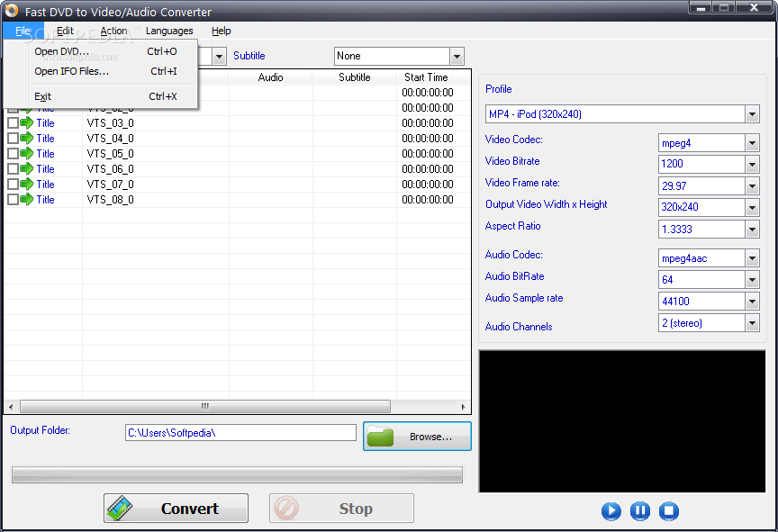Click the dropdown arrow left of Subtitle label

[x=219, y=56]
